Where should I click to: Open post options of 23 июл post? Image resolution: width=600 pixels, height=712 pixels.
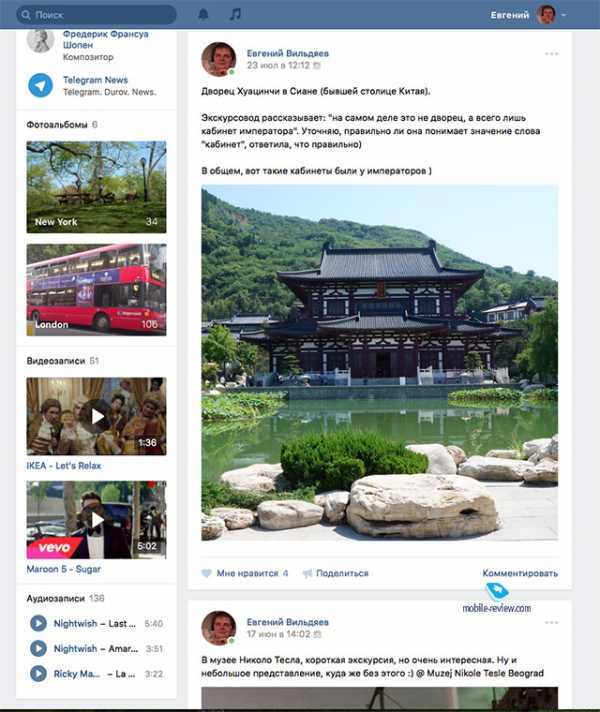551,54
